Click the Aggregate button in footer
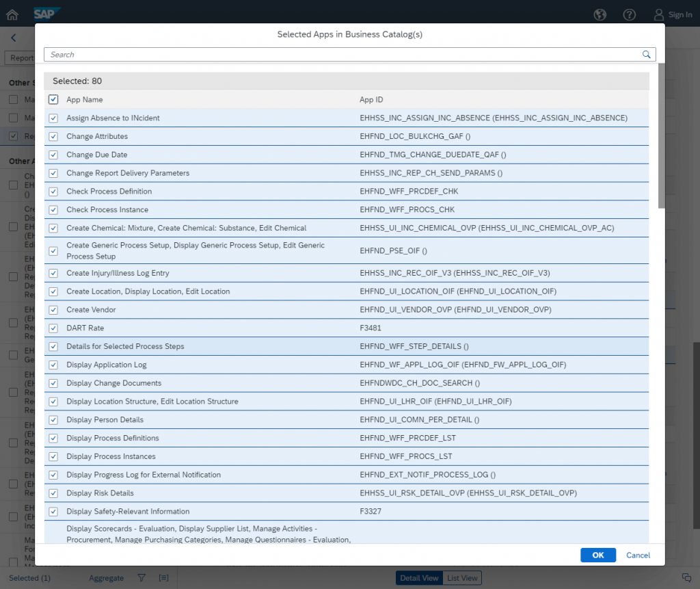Screen dimensions: 700x589 106,578
